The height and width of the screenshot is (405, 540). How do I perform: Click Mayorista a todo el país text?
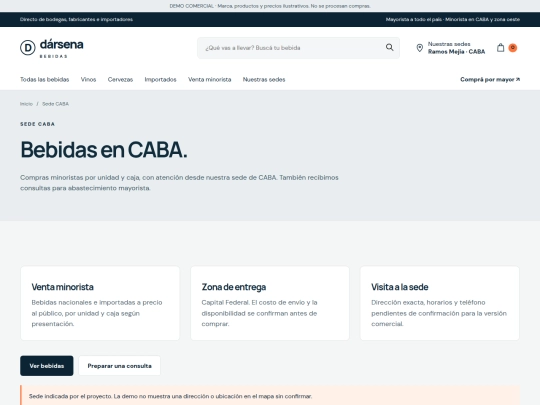point(453,19)
